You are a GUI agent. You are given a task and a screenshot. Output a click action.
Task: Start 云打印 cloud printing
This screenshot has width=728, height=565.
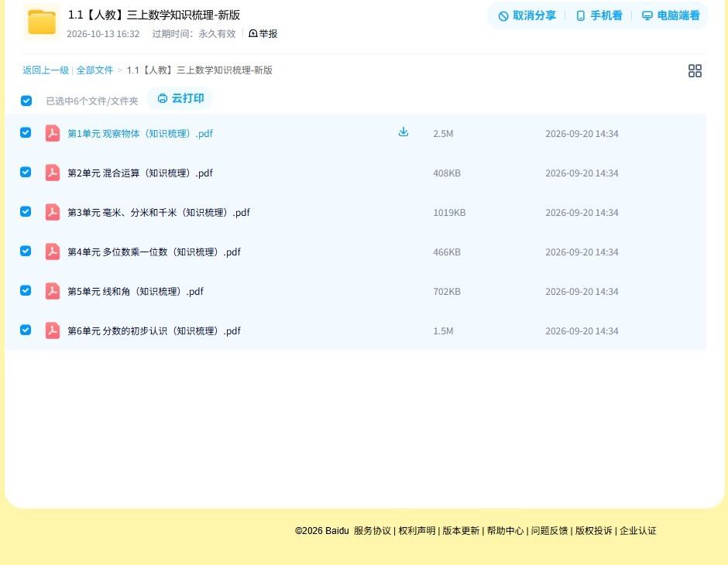tap(180, 98)
